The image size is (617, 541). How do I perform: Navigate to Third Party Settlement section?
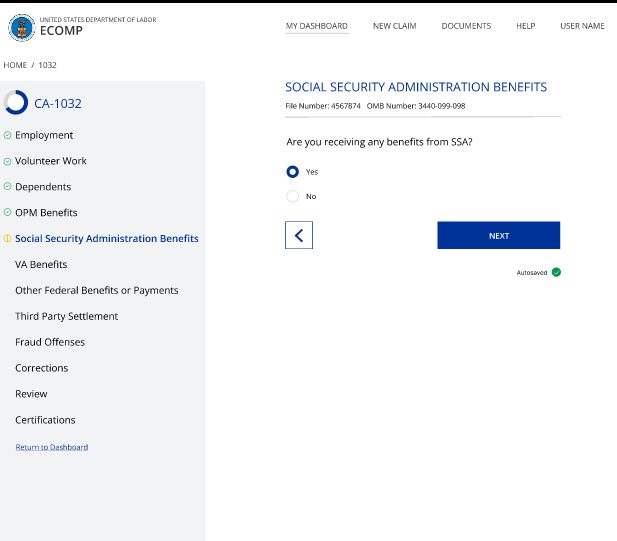66,316
